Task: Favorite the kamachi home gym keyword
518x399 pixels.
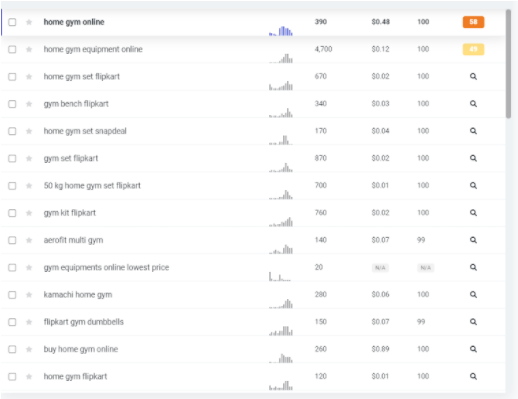Action: click(29, 295)
